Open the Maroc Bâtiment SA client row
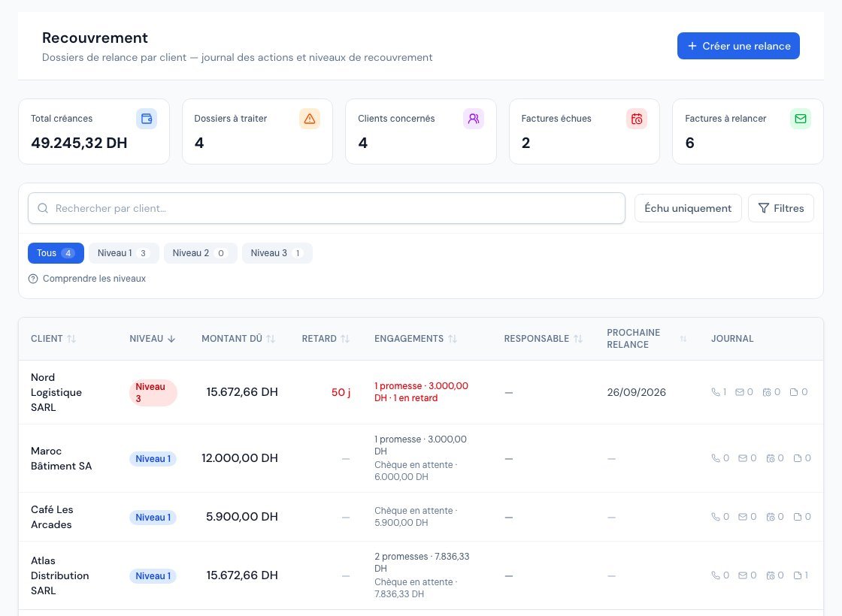The height and width of the screenshot is (616, 842). (421, 458)
